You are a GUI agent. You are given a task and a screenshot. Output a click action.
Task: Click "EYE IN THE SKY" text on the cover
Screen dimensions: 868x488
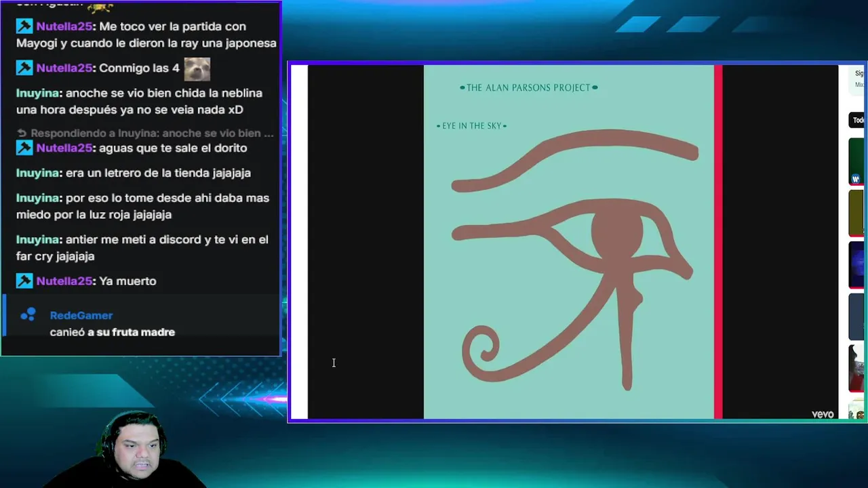tap(471, 126)
